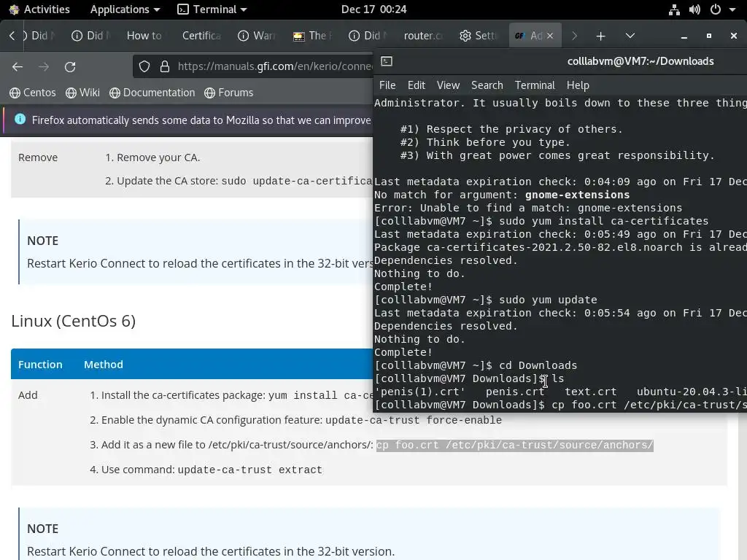Screen dimensions: 747x560
Task: Click the manuals.gfi.com URL address bar
Action: tap(274, 66)
